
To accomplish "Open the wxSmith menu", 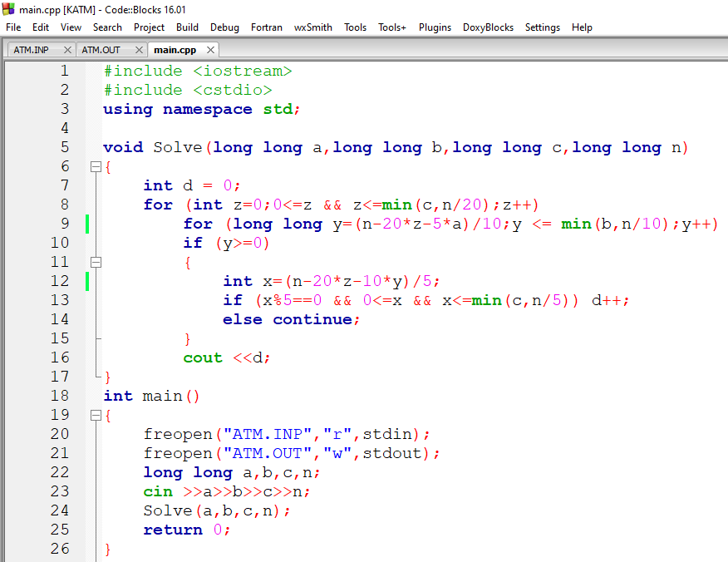I will [x=312, y=27].
